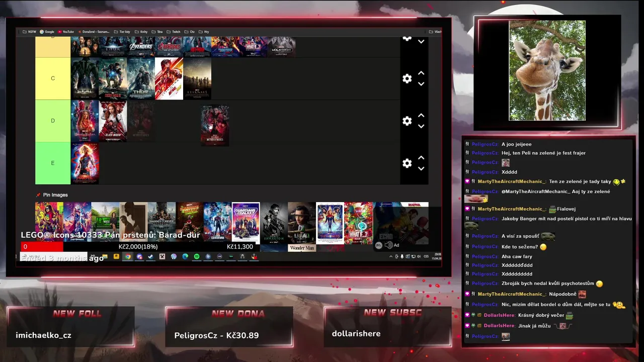Pick Ant-Man Quantumania poster from pool
Image resolution: width=644 pixels, height=362 pixels.
pyautogui.click(x=217, y=223)
